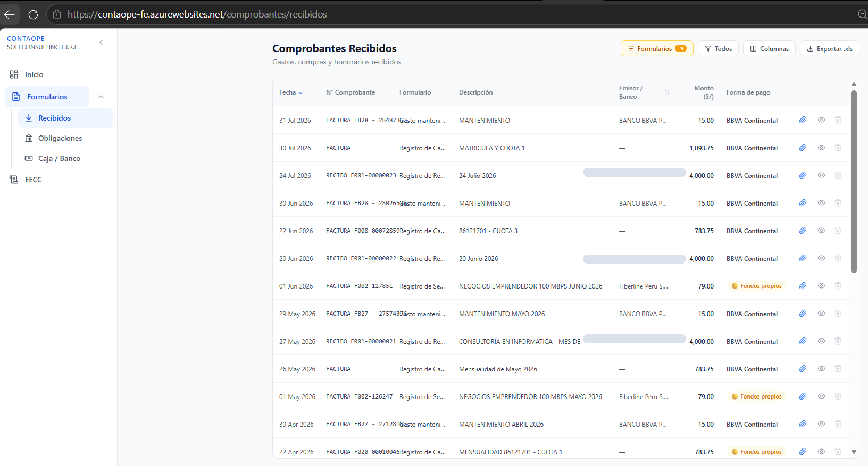Click the scrollbar down arrow
868x466 pixels.
point(854,452)
